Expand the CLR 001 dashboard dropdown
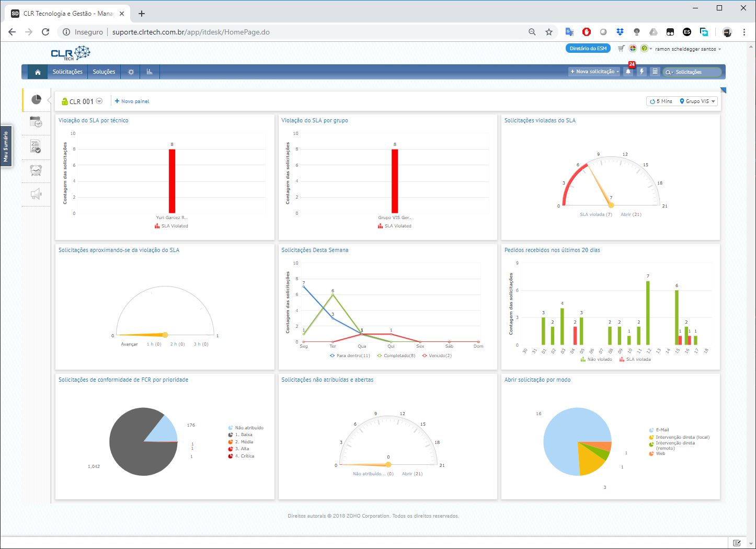Image resolution: width=756 pixels, height=549 pixels. pos(99,101)
